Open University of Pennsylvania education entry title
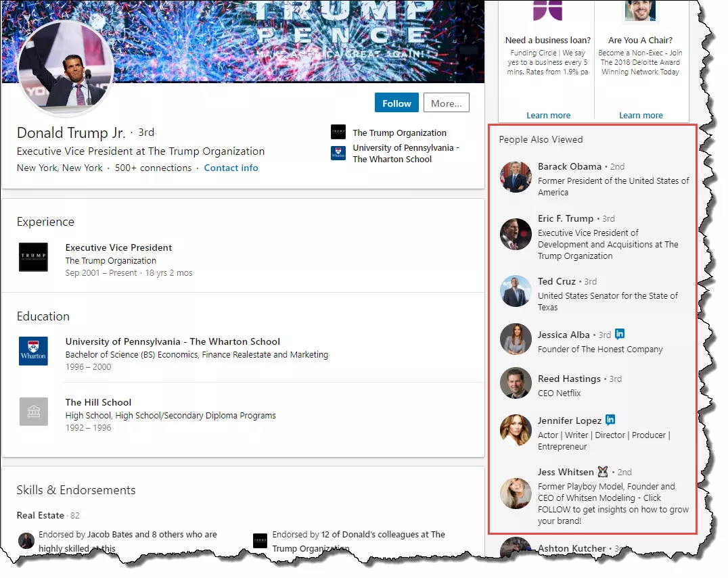 click(173, 341)
